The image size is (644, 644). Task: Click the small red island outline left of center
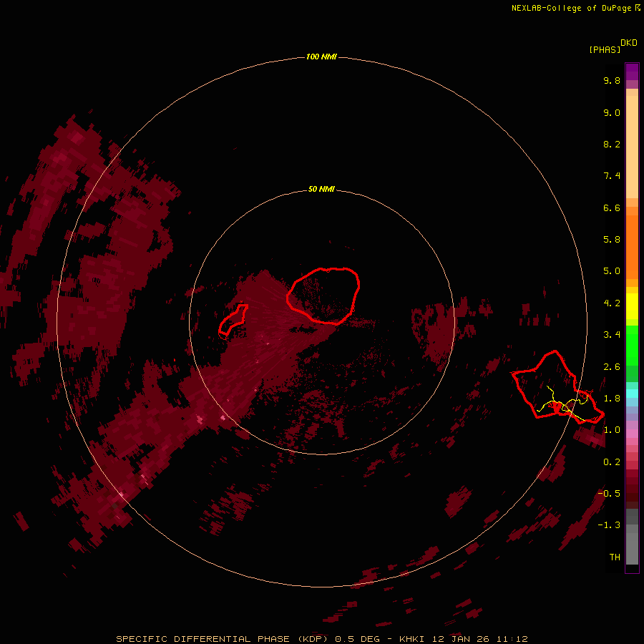[233, 320]
